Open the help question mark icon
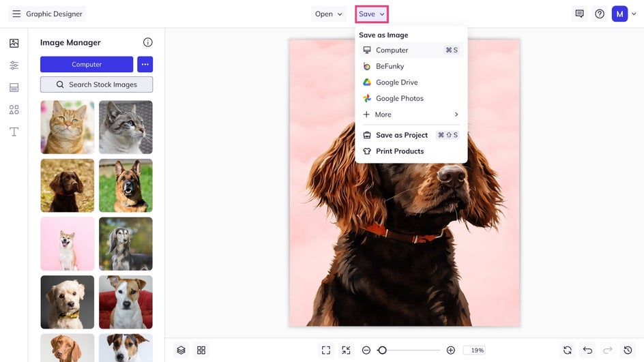Screen dimensions: 644x362 600,14
